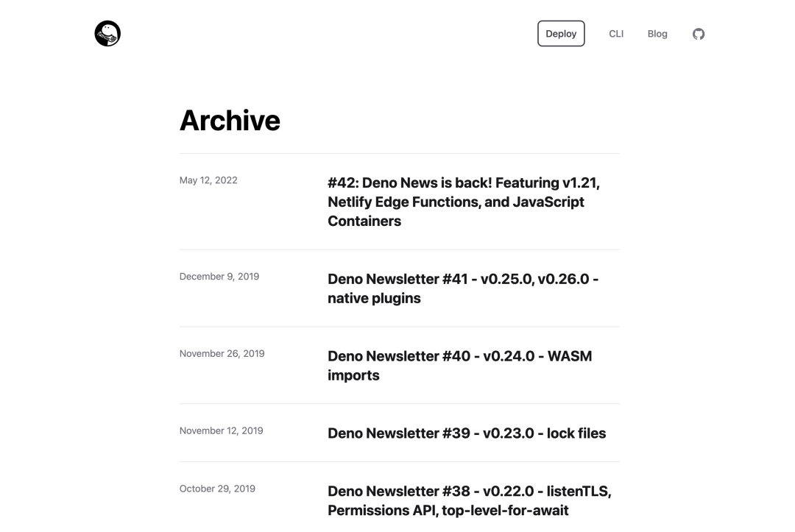Click 'Permissions API, top-level-for-await' title line

448,510
